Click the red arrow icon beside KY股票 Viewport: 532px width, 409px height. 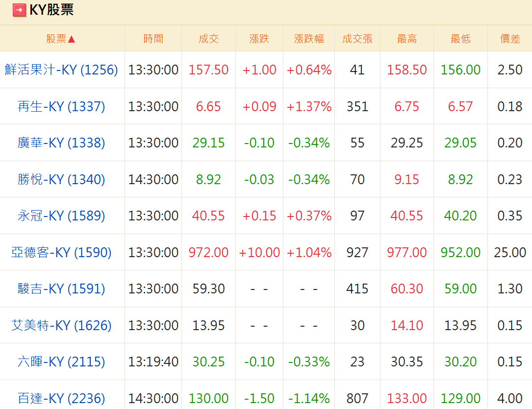pyautogui.click(x=19, y=10)
